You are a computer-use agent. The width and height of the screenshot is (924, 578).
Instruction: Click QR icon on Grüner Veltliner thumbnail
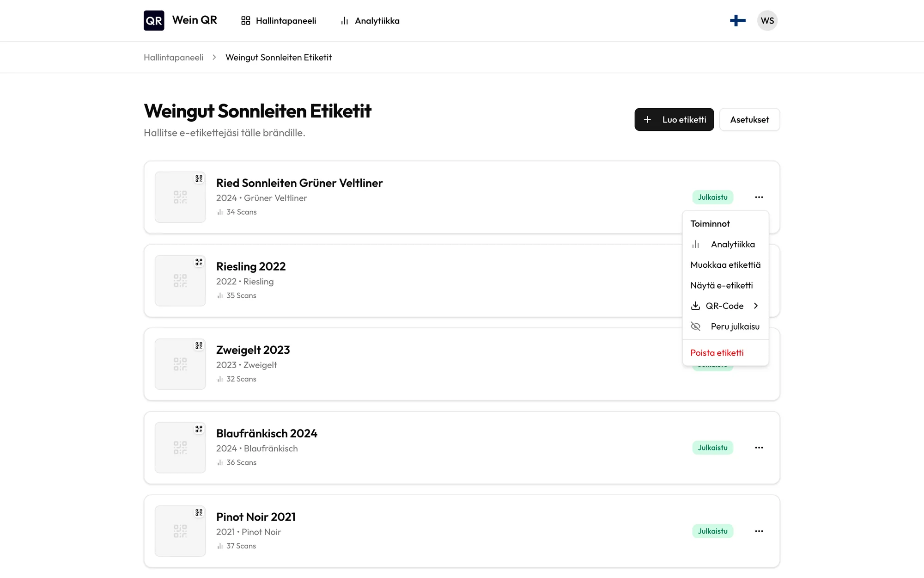[x=199, y=178]
